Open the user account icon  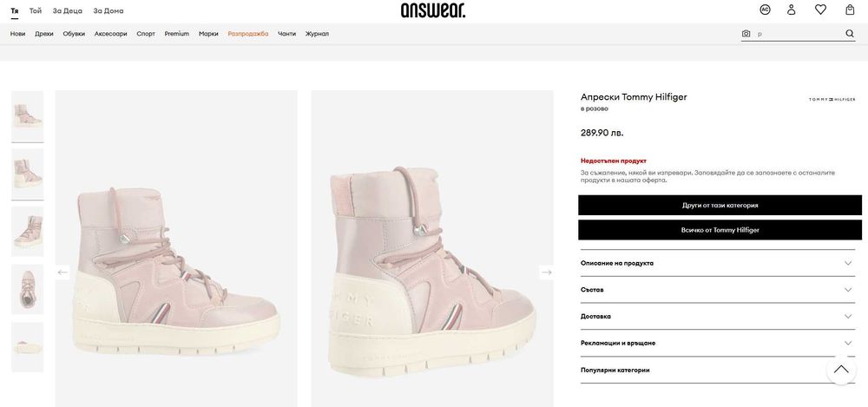(x=791, y=10)
